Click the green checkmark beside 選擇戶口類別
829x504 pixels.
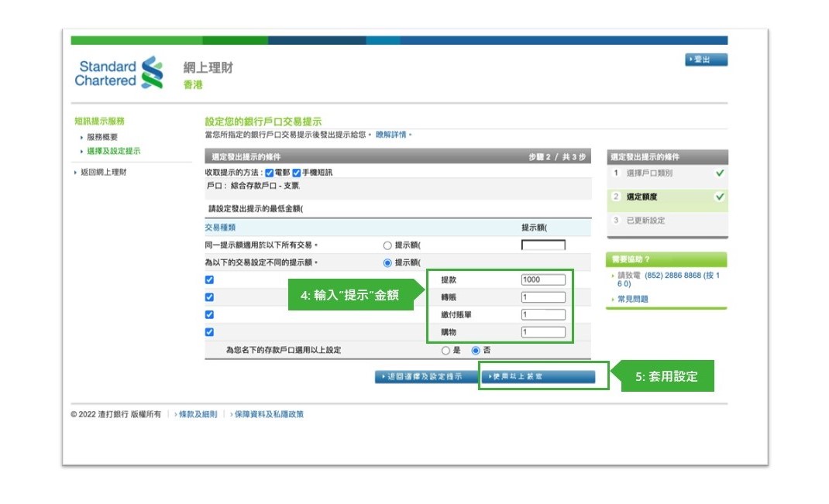click(721, 173)
